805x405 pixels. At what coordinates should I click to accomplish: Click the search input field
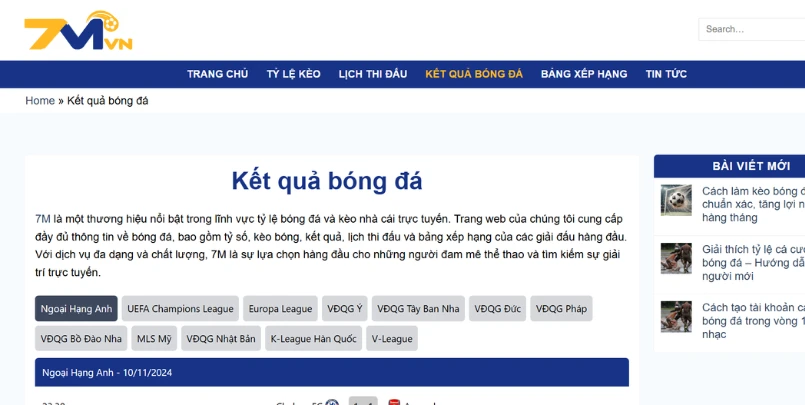[752, 29]
